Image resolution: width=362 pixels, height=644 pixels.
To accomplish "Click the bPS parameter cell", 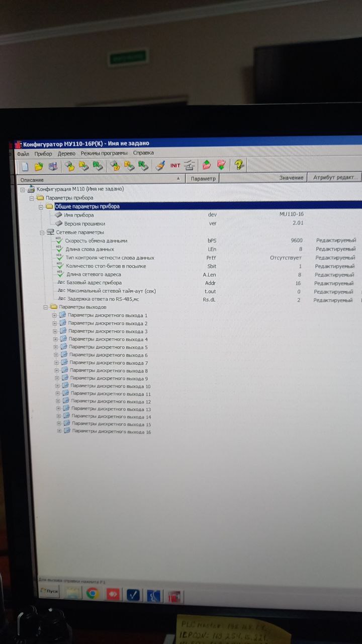I will tap(212, 240).
